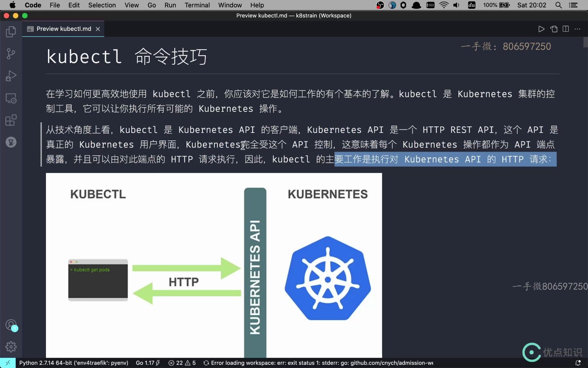Open the remote window indicator in status bar

coord(8,363)
